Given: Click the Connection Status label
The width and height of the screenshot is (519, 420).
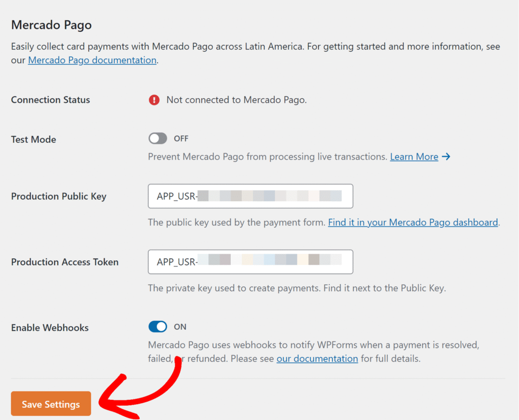Looking at the screenshot, I should (x=50, y=100).
